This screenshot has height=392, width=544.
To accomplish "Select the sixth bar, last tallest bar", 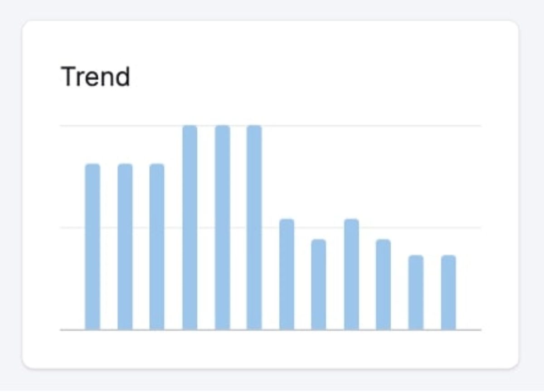I will pyautogui.click(x=254, y=228).
